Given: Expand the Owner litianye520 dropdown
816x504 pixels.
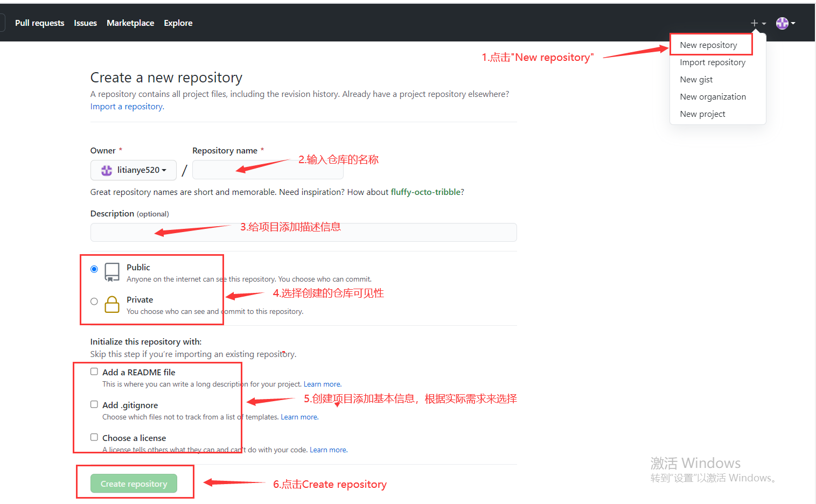Looking at the screenshot, I should click(134, 170).
